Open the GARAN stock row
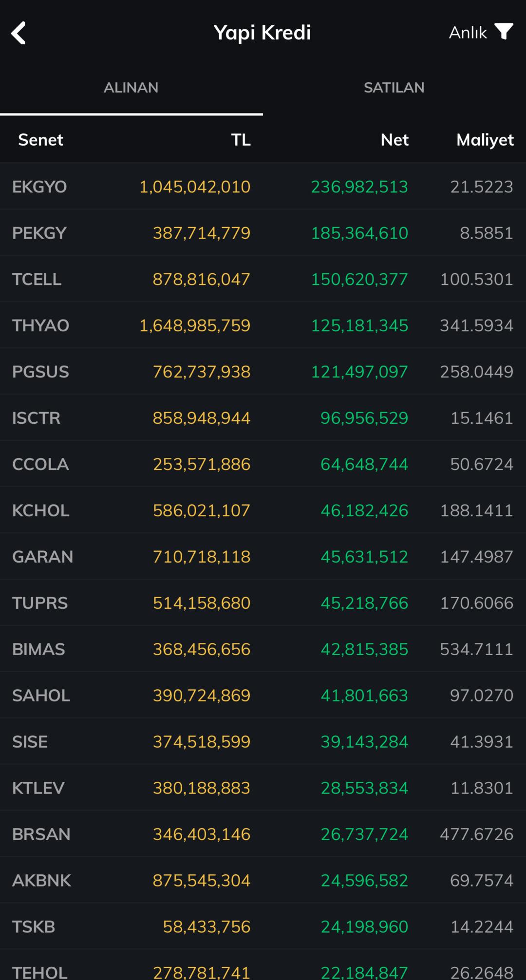 (263, 557)
